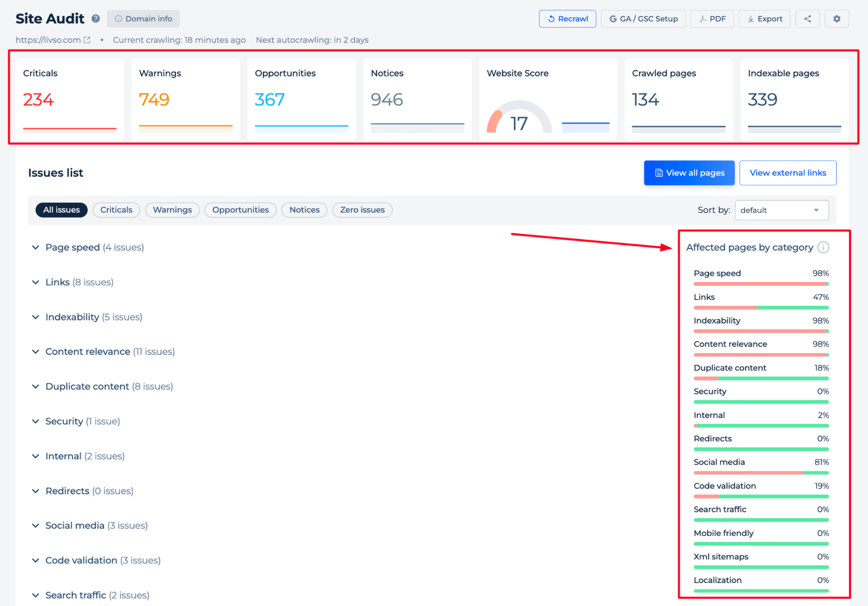Click the Recrawl button
This screenshot has height=606, width=868.
tap(568, 19)
